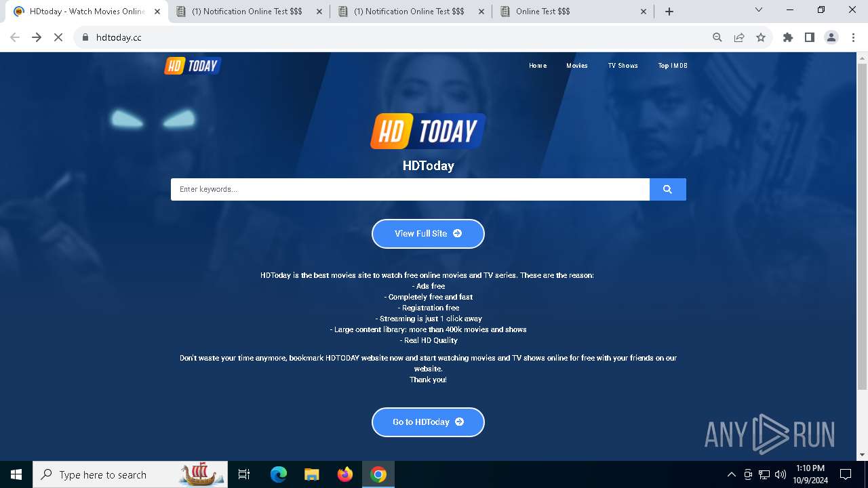Show hidden system tray icons

pos(731,474)
